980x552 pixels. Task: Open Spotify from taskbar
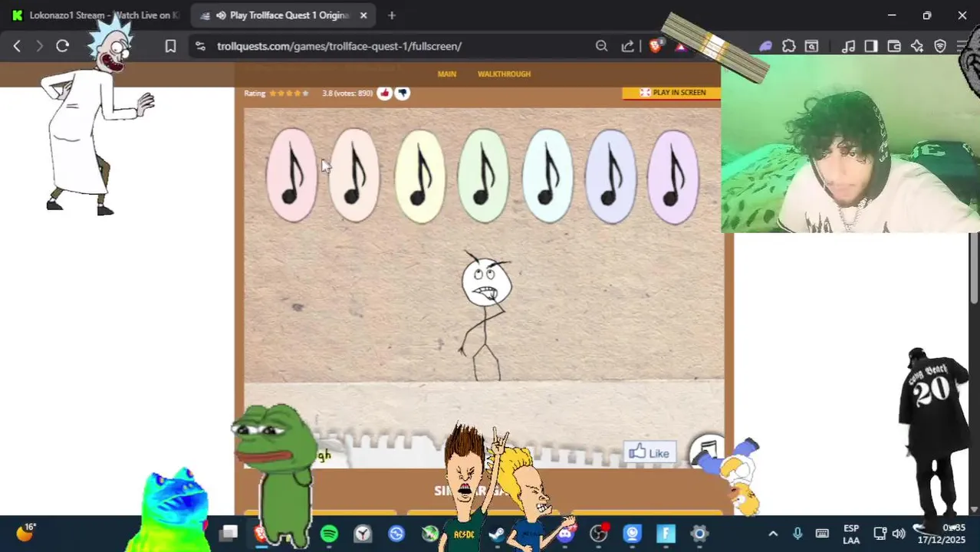tap(329, 534)
